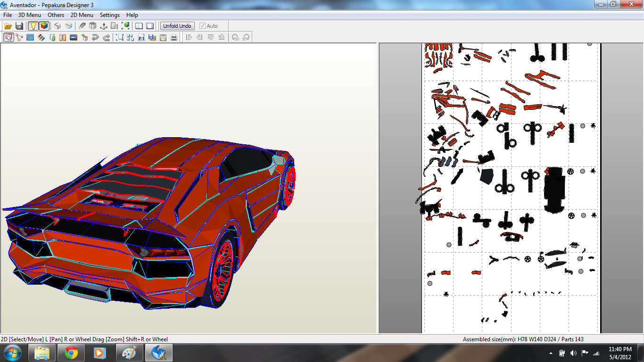This screenshot has height=362, width=644.
Task: Select the blue edit flaps tool icon
Action: pos(30,37)
